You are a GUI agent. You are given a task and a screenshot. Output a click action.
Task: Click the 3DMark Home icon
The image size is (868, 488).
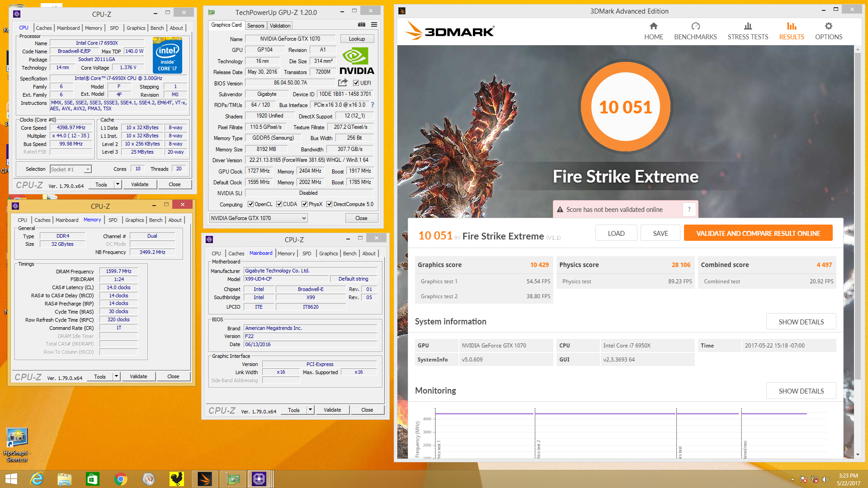click(x=654, y=26)
